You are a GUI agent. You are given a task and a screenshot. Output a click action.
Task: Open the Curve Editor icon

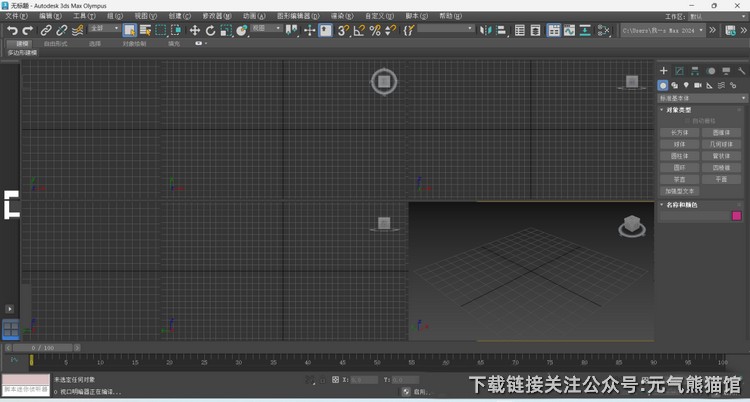click(569, 31)
